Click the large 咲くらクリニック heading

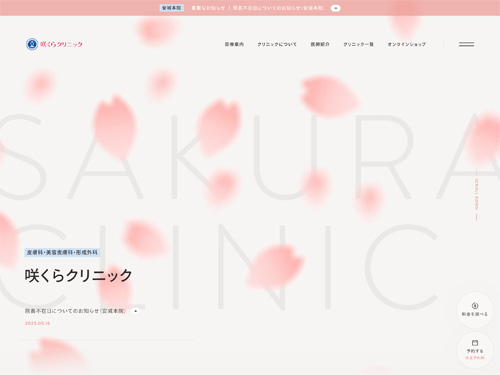[x=78, y=276]
